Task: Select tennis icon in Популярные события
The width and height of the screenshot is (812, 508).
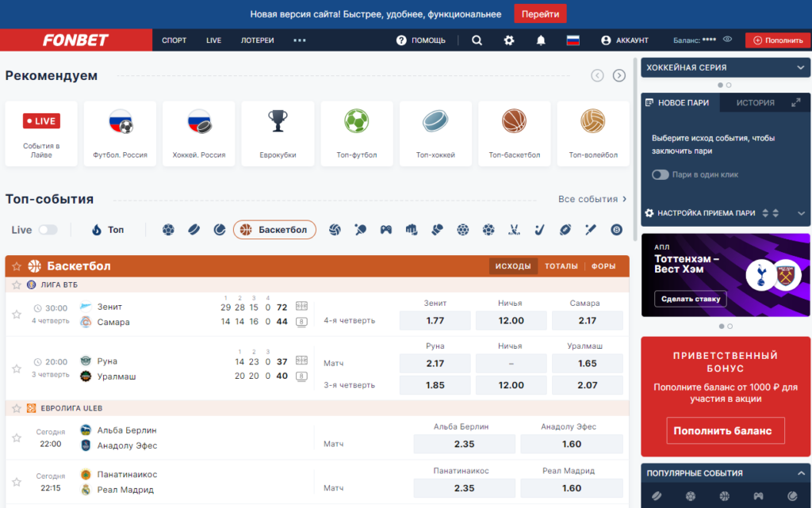Action: pos(792,496)
